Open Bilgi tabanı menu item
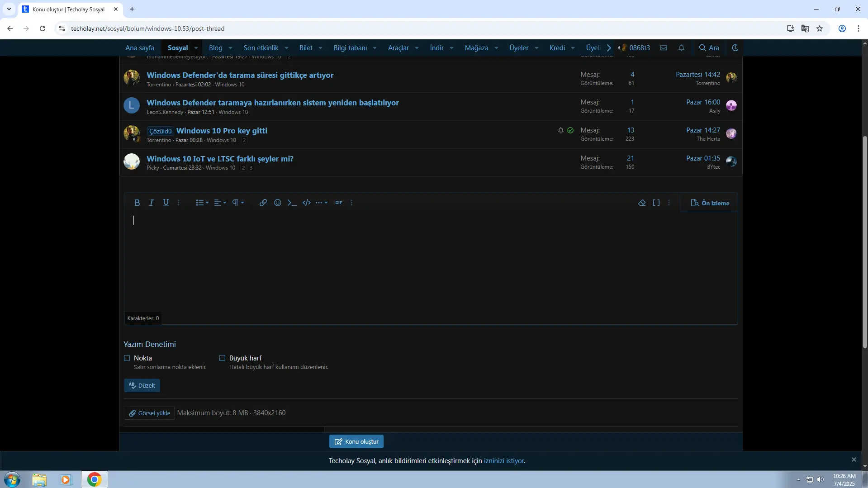This screenshot has width=868, height=488. [350, 47]
